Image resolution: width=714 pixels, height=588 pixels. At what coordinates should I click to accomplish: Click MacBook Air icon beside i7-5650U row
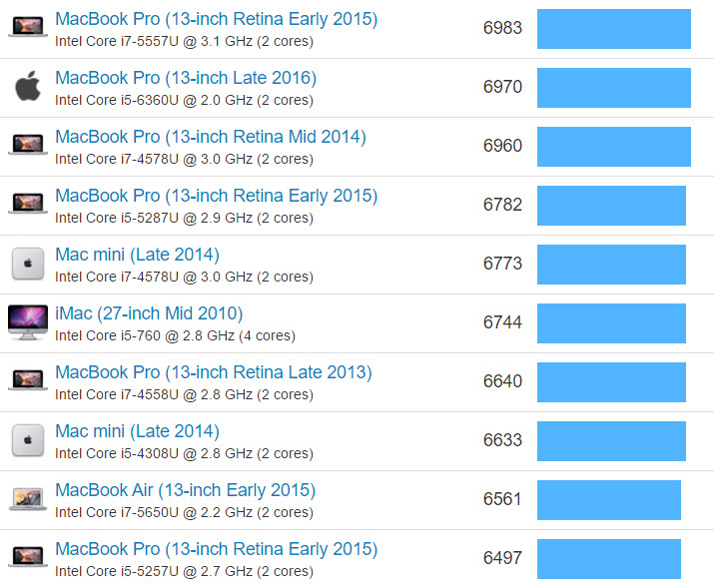click(28, 499)
